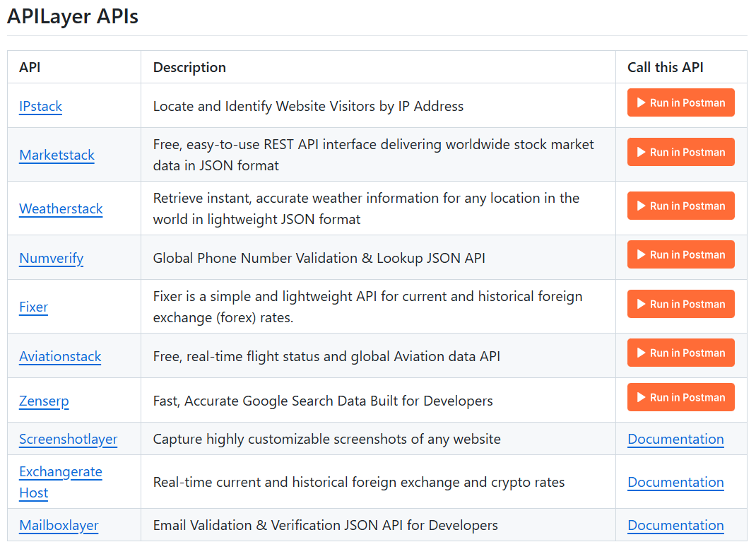Open the Aviationstack API link

pyautogui.click(x=60, y=356)
